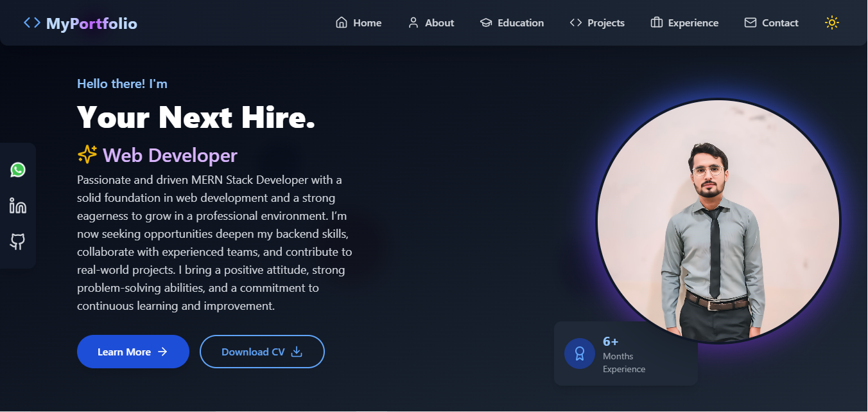868x412 pixels.
Task: Open the WhatsApp link in the sidebar
Action: (18, 170)
